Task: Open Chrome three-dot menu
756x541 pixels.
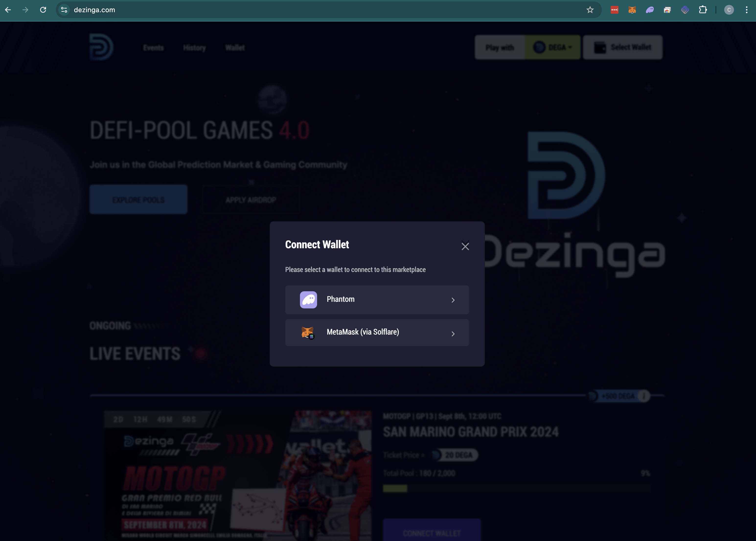Action: click(x=746, y=10)
